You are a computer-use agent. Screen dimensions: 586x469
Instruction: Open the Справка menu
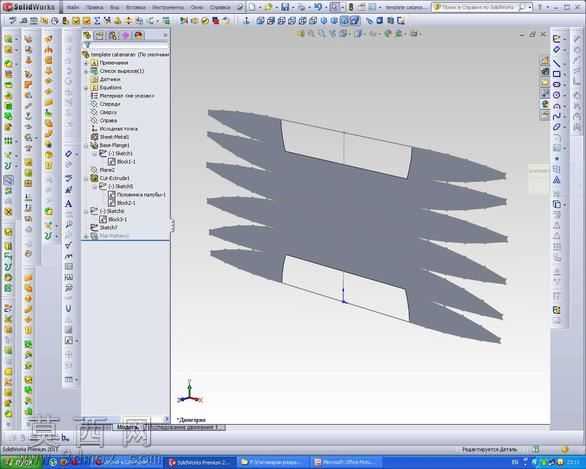pyautogui.click(x=219, y=7)
